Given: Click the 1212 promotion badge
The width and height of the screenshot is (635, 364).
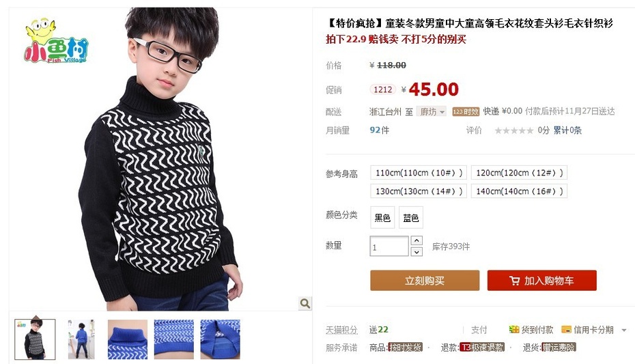Looking at the screenshot, I should point(382,89).
